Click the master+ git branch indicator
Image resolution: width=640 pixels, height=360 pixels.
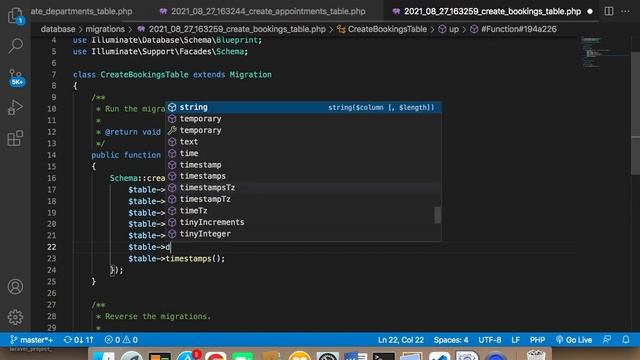(x=31, y=340)
